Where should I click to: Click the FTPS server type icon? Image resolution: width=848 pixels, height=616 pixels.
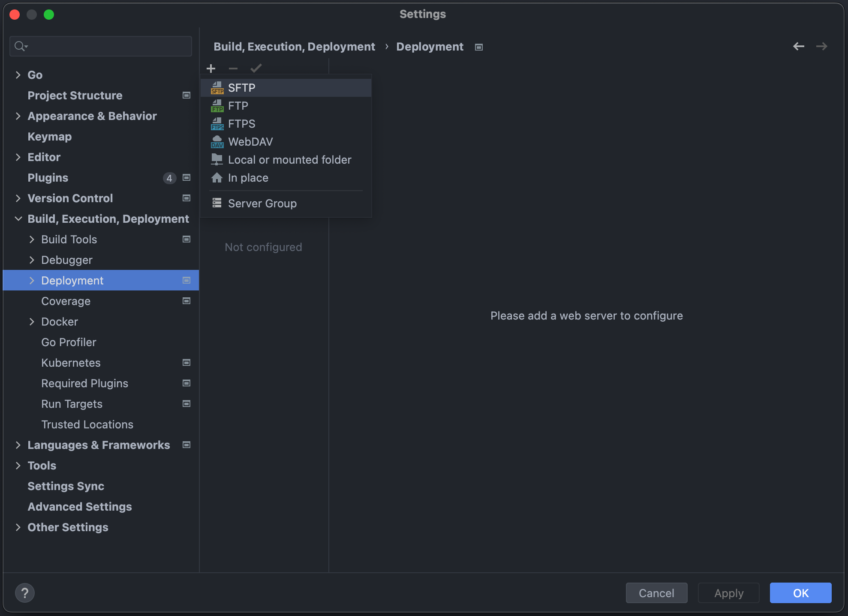pos(217,124)
